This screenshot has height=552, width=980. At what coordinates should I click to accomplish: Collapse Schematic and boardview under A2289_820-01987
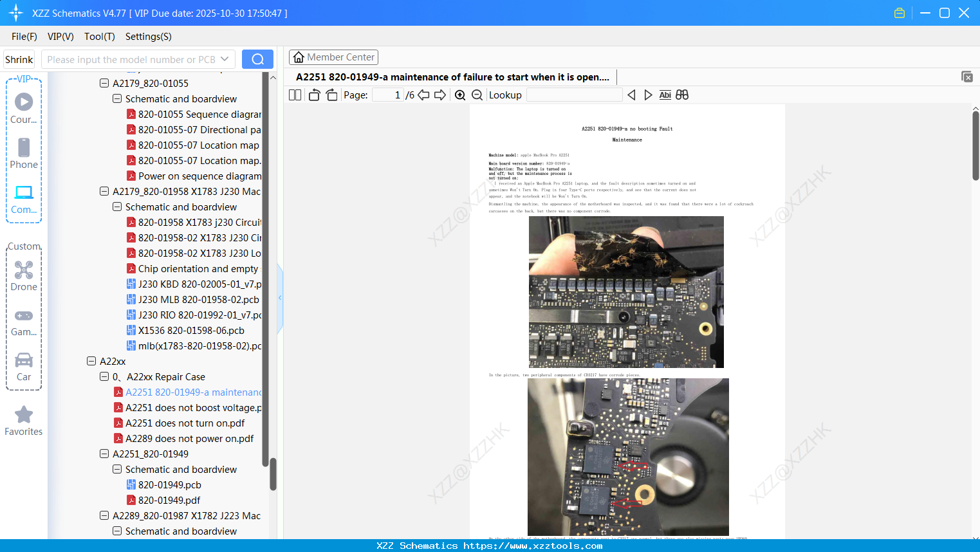(x=117, y=531)
